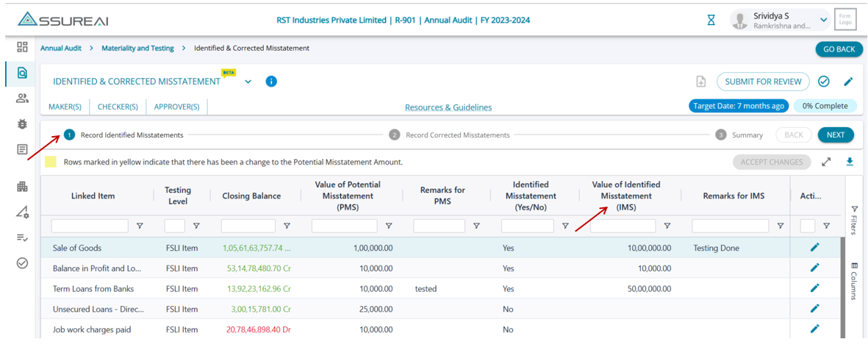Image resolution: width=868 pixels, height=353 pixels.
Task: Open the Columns side panel
Action: (x=854, y=279)
